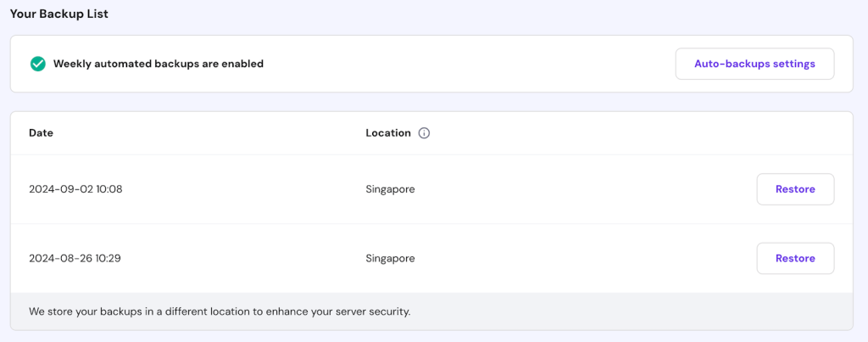This screenshot has height=342, width=868.
Task: Click header row space right of info icon
Action: [x=636, y=133]
